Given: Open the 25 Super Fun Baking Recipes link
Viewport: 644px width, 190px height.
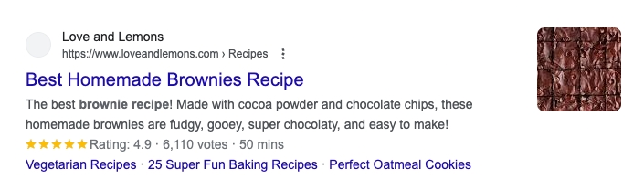Looking at the screenshot, I should (232, 164).
